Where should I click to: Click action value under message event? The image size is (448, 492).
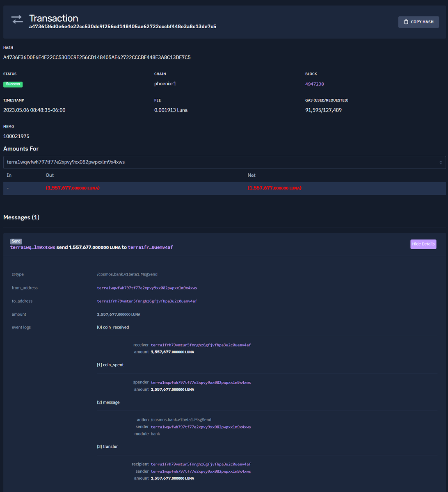point(181,420)
